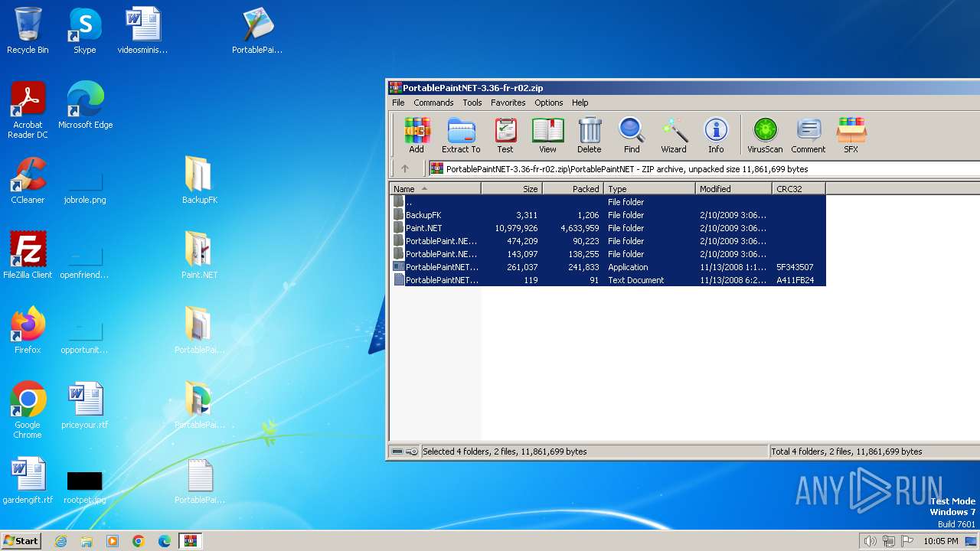The width and height of the screenshot is (980, 551).
Task: Click the Delete trash can icon
Action: tap(590, 135)
